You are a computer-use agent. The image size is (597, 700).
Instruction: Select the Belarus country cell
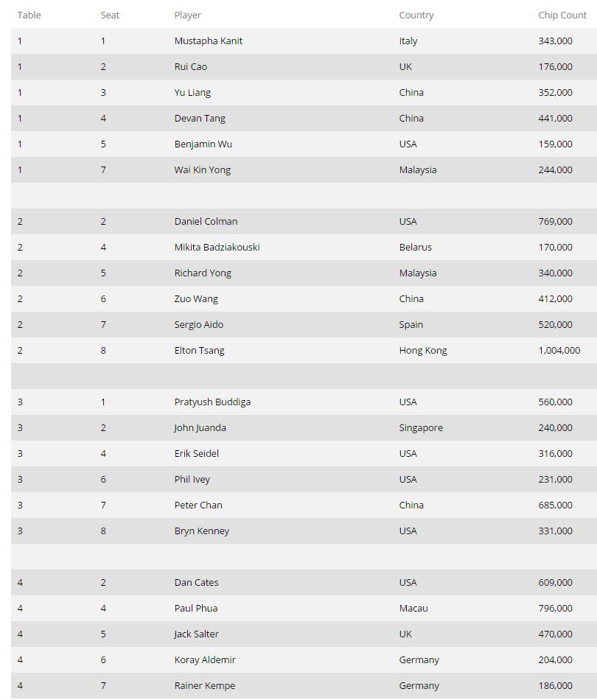[415, 247]
